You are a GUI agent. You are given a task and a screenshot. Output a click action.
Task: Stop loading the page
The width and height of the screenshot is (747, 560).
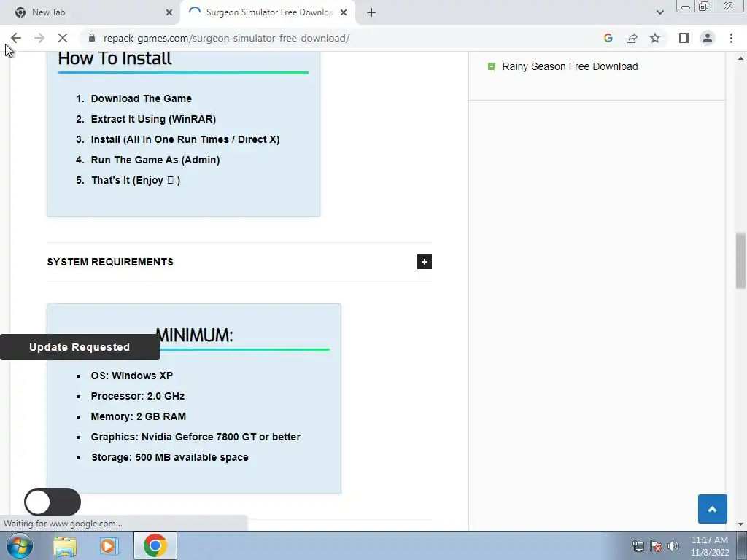63,38
